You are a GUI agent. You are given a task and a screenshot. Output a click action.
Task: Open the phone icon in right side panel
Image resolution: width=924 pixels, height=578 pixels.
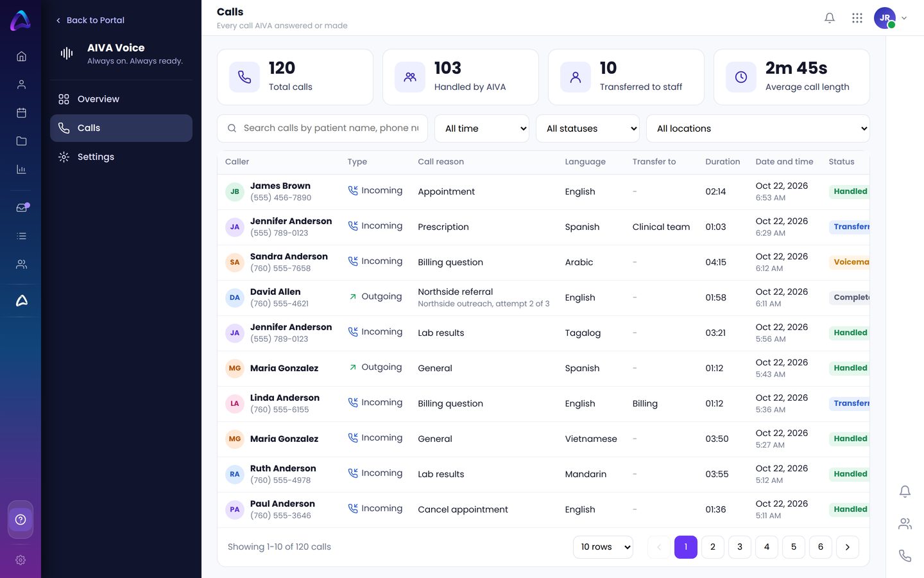pos(905,556)
